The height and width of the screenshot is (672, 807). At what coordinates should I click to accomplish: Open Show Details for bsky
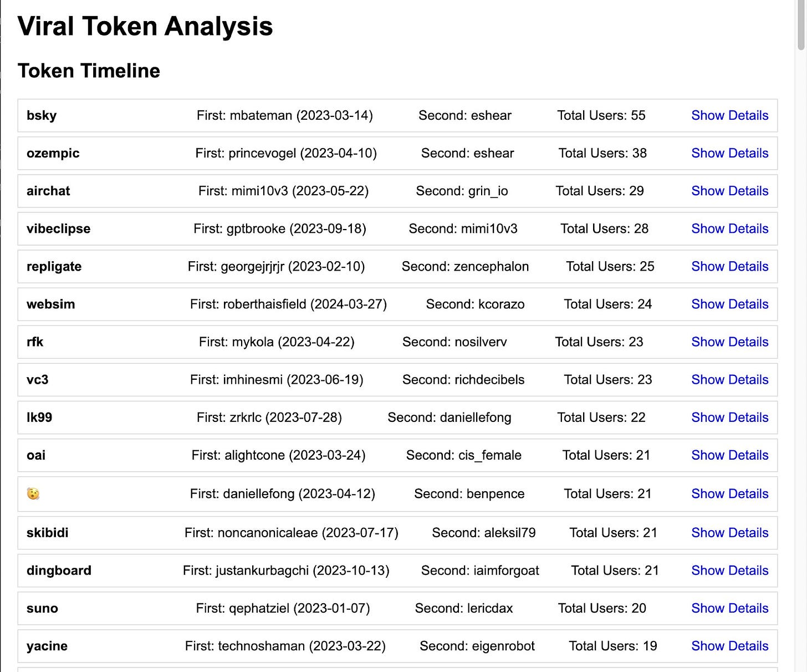tap(729, 115)
